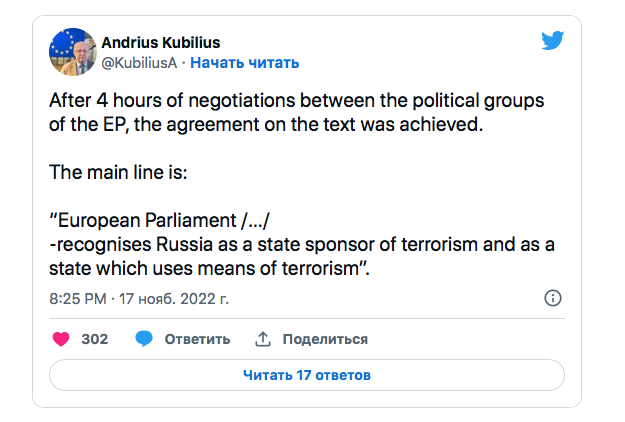The height and width of the screenshot is (422, 625).
Task: Click the blue reply bubble icon
Action: click(x=144, y=339)
